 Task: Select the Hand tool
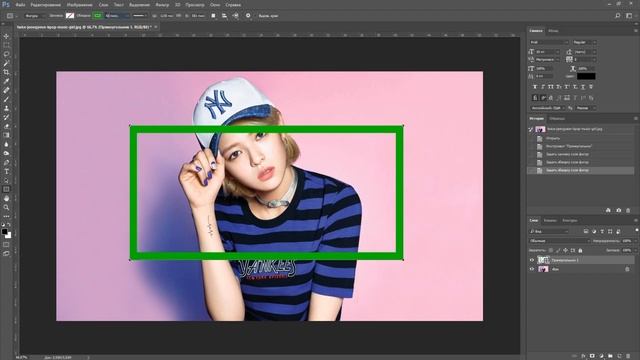[x=6, y=198]
